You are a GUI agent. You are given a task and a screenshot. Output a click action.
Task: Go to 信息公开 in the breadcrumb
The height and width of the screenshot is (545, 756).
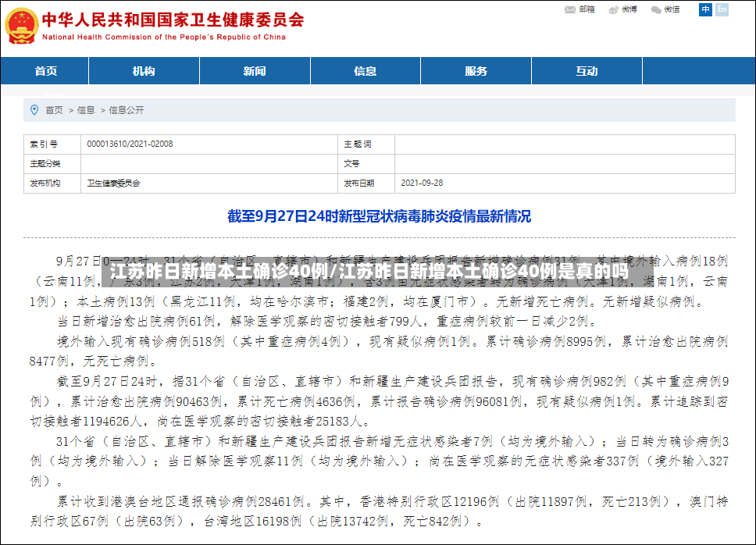[127, 110]
